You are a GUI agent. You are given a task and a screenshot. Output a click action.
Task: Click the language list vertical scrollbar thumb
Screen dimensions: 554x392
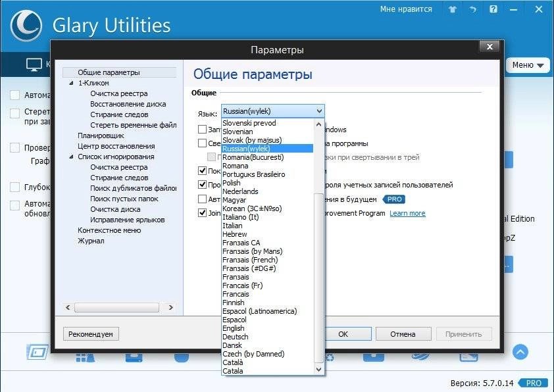318,278
